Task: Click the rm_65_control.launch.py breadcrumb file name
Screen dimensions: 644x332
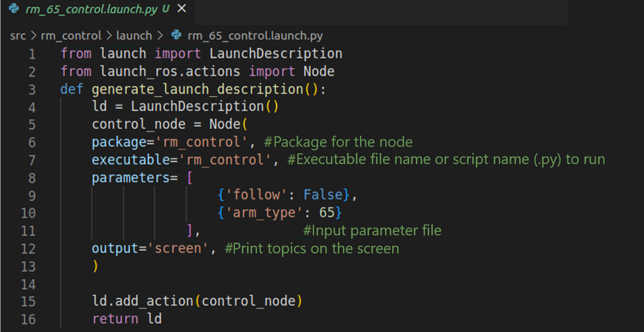Action: click(x=255, y=36)
